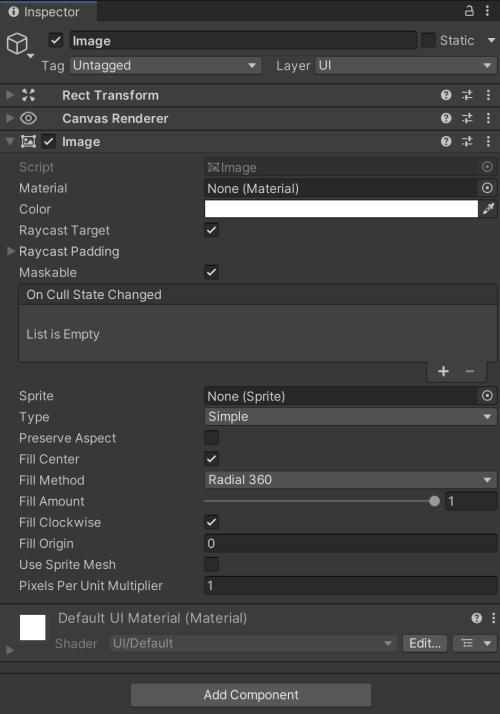Image resolution: width=500 pixels, height=714 pixels.
Task: Open the Fill Method dropdown
Action: point(350,479)
